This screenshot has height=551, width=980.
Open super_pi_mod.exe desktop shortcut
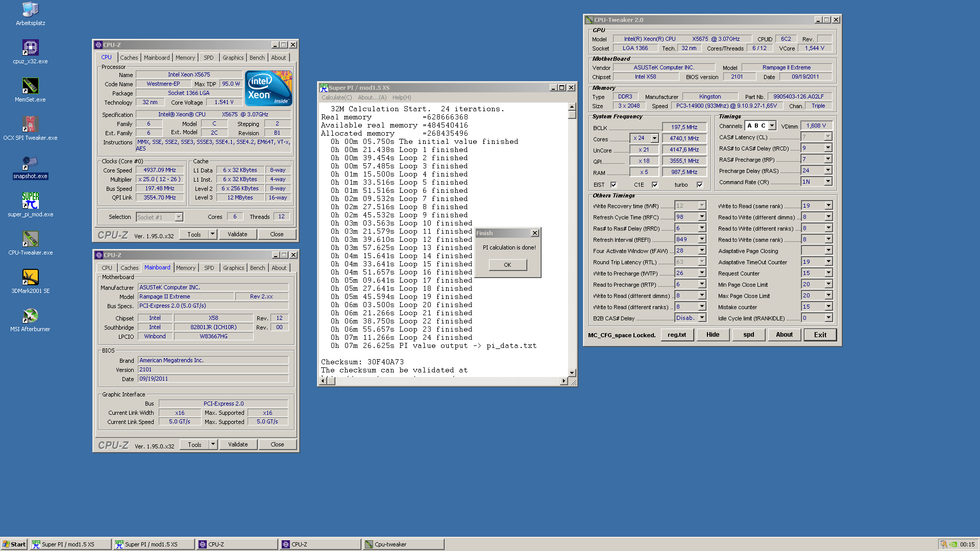(x=30, y=205)
